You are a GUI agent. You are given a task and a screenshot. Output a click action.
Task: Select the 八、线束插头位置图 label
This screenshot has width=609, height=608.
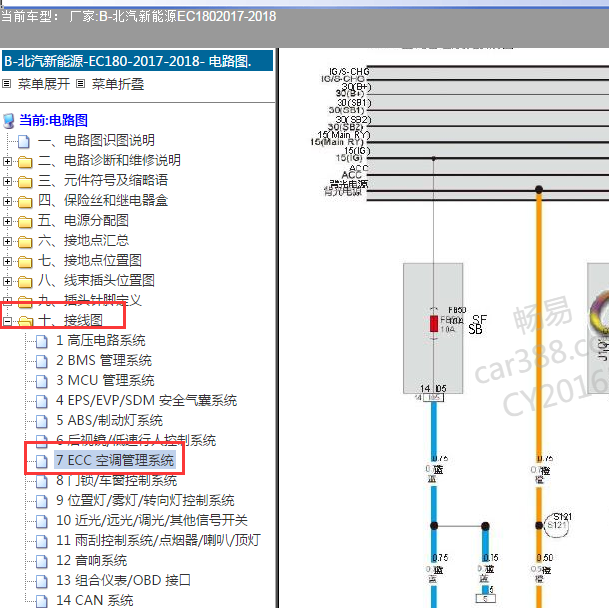click(x=96, y=280)
